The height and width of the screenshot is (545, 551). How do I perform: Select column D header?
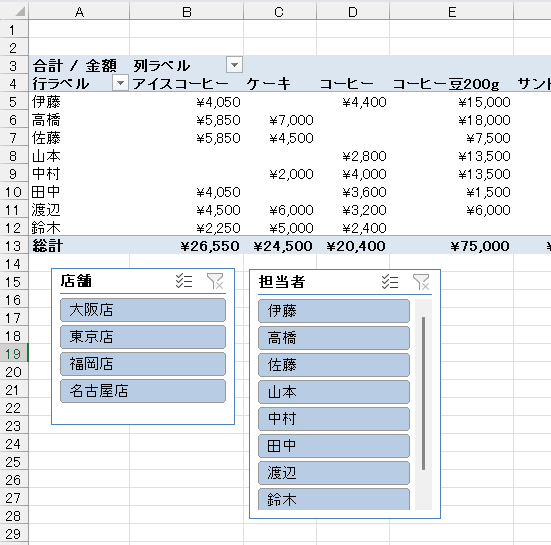point(353,12)
